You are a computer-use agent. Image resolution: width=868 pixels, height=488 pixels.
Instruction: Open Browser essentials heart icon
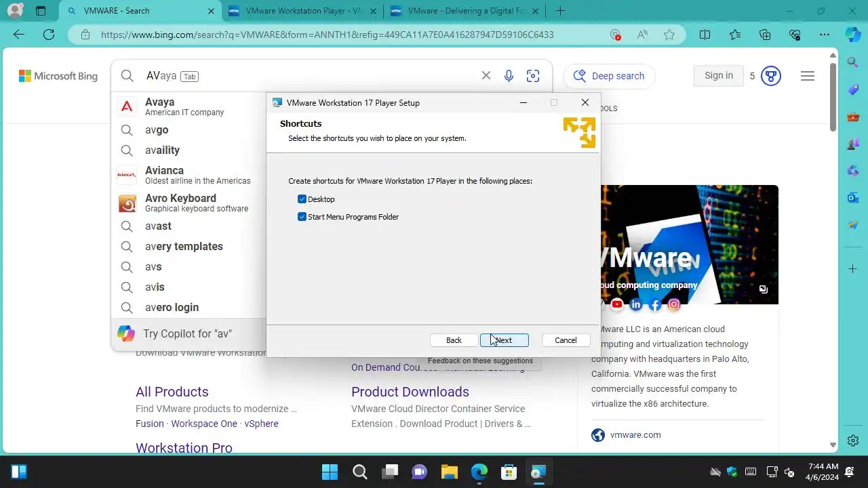pyautogui.click(x=795, y=35)
